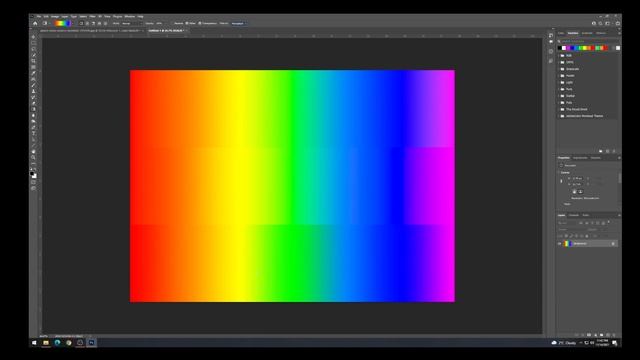Click the Background layer thumbnail
640x360 pixels.
coord(567,244)
